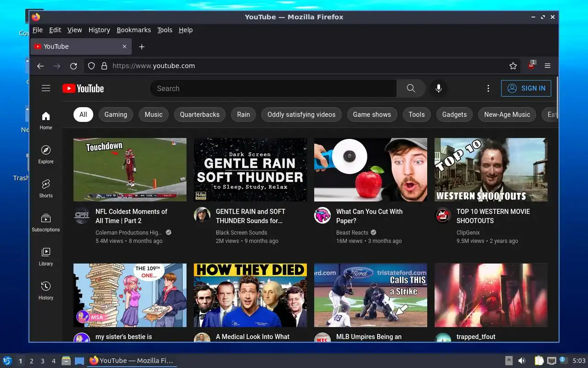Open the Help menu

pyautogui.click(x=186, y=30)
